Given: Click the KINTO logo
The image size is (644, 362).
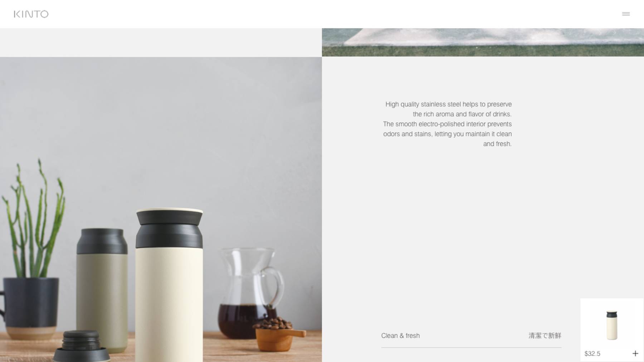Looking at the screenshot, I should click(31, 14).
